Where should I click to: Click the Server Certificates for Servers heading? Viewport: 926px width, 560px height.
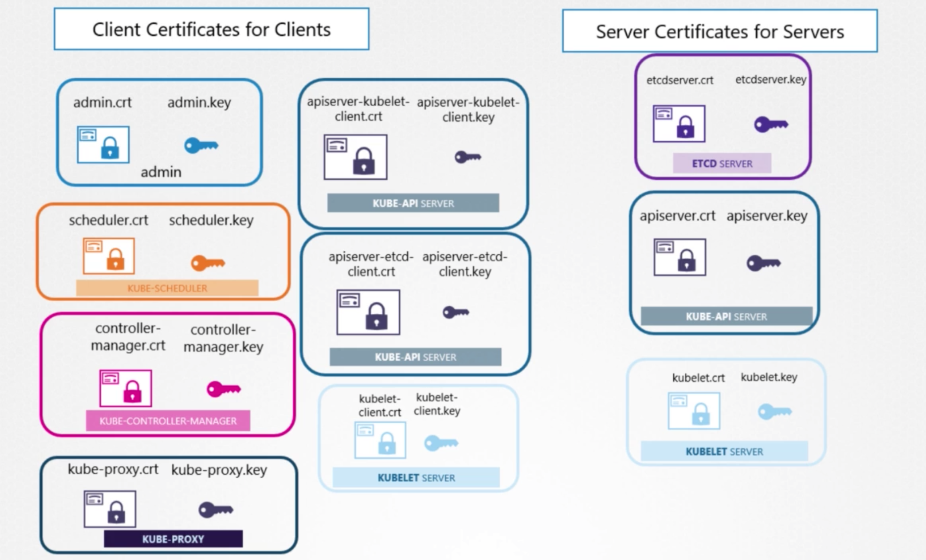[x=720, y=31]
